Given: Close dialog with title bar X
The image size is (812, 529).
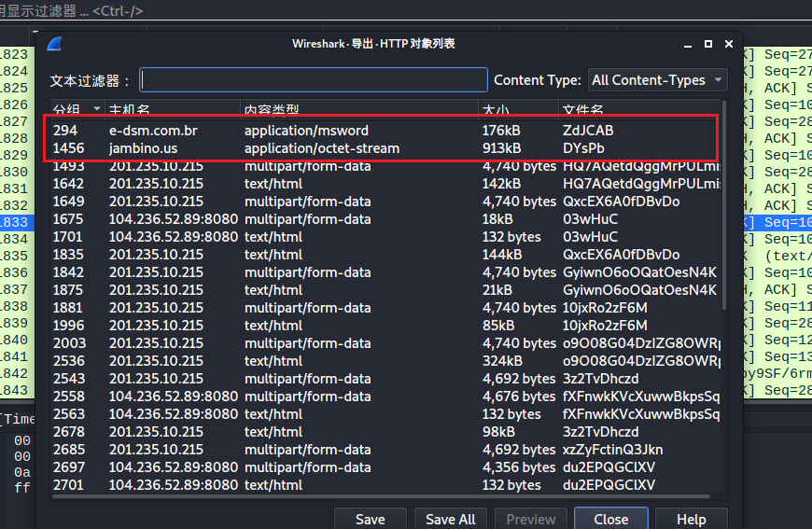Looking at the screenshot, I should point(727,44).
